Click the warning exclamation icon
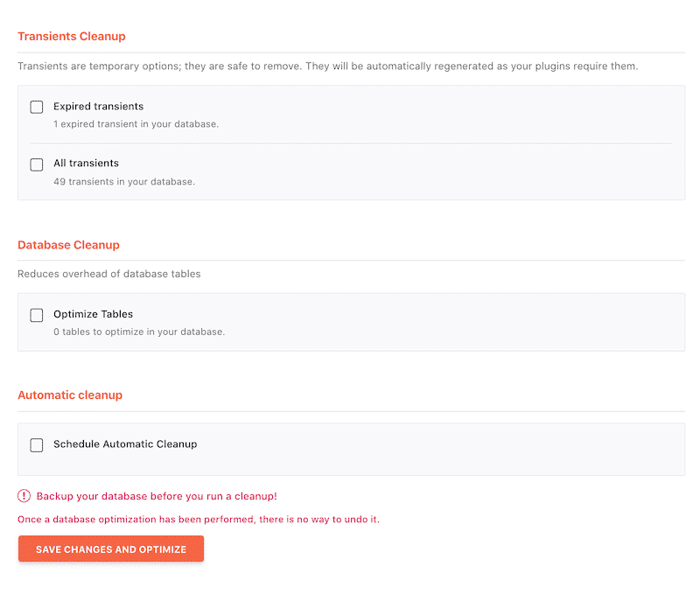This screenshot has width=700, height=594. click(x=24, y=495)
